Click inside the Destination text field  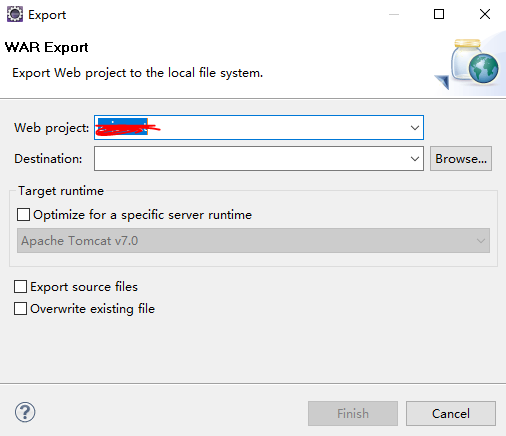(252, 159)
